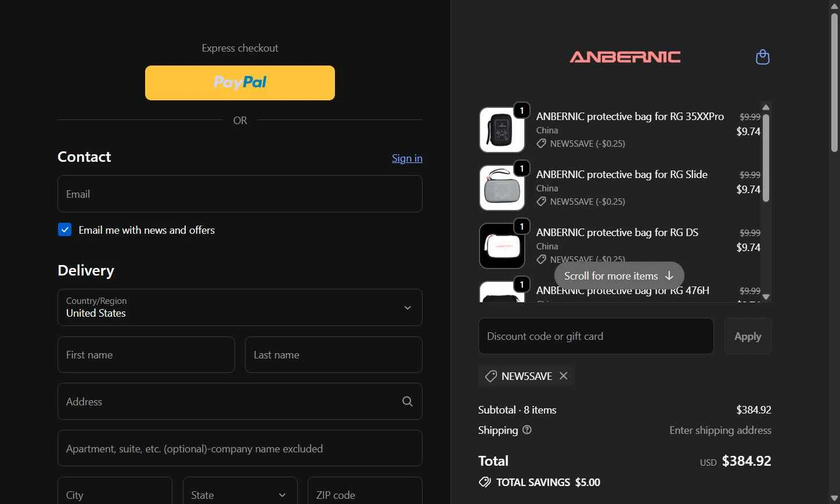Click the page scrollbar up arrow

[x=834, y=6]
